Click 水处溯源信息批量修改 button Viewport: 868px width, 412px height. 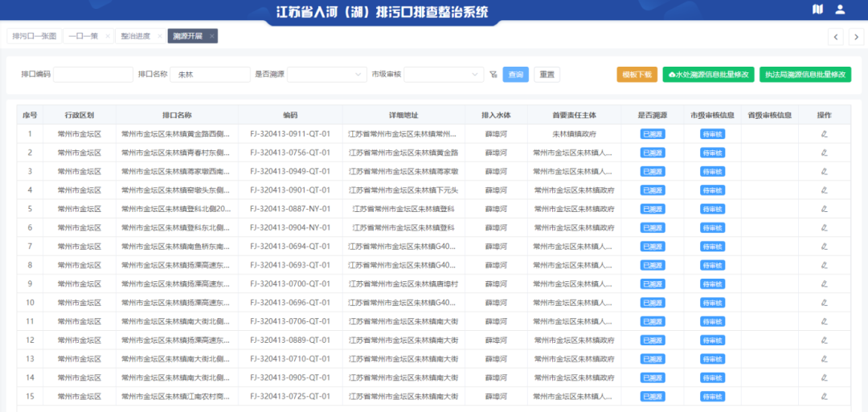(709, 75)
